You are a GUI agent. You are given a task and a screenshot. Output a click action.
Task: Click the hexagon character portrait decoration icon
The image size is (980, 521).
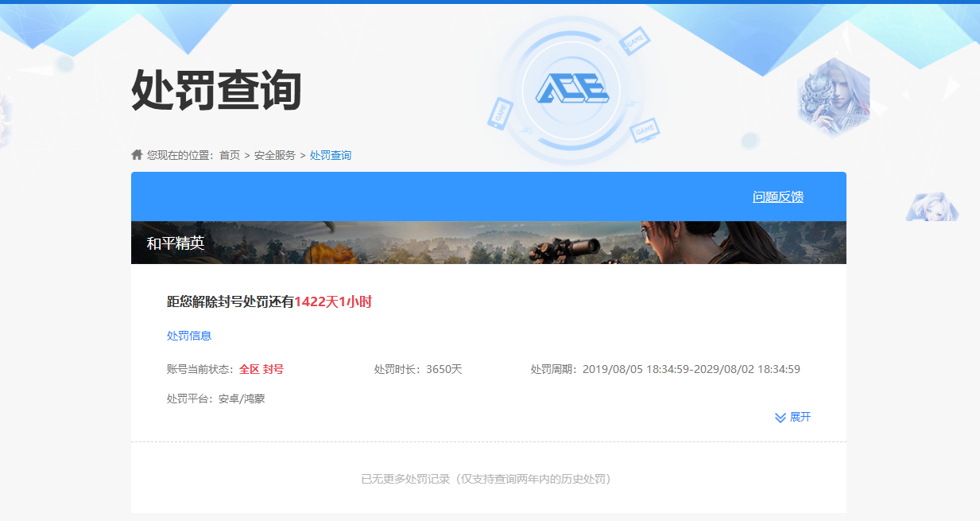click(x=834, y=98)
